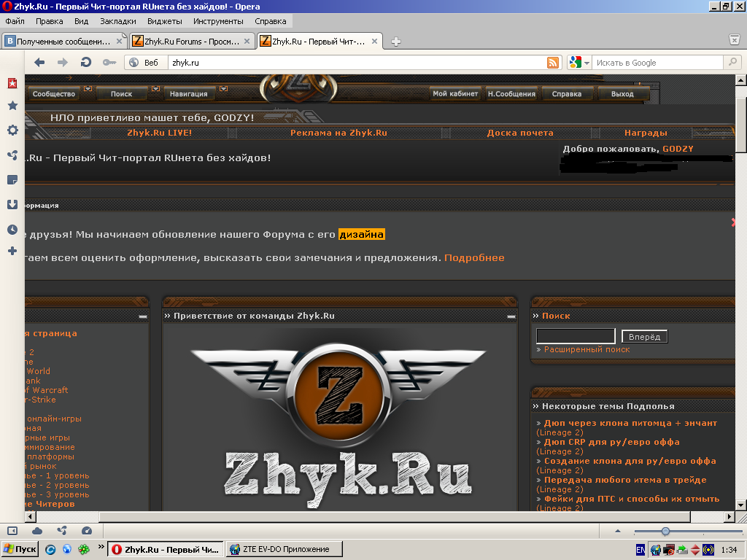Open Windows Пуск start button
Viewport: 747px width, 560px height.
[20, 550]
